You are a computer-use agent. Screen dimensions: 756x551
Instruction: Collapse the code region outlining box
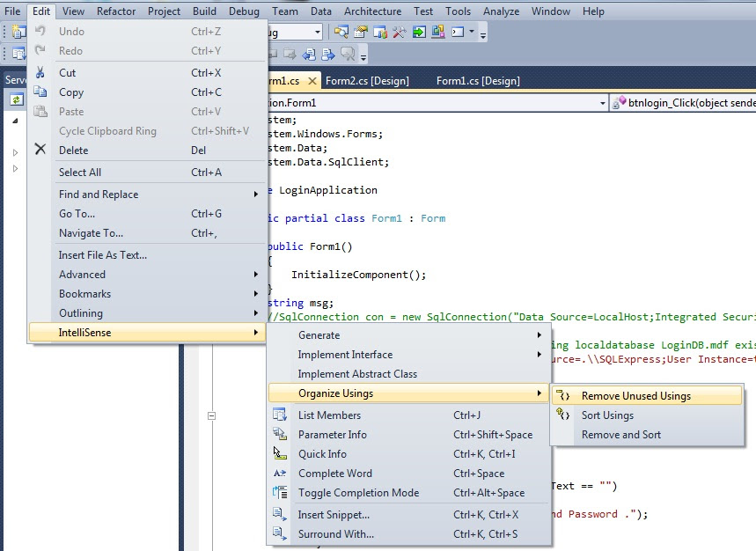pos(211,415)
